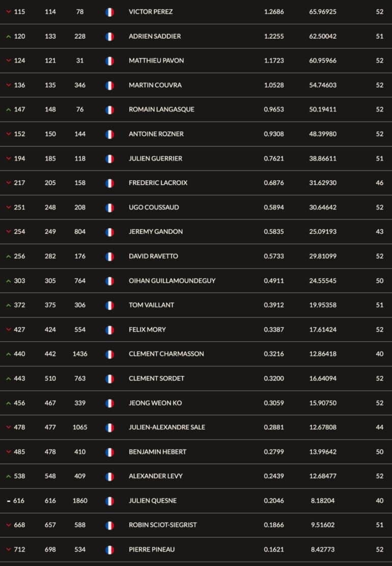The height and width of the screenshot is (566, 392).
Task: Click the green up arrow beside rank 443
Action: (x=9, y=379)
